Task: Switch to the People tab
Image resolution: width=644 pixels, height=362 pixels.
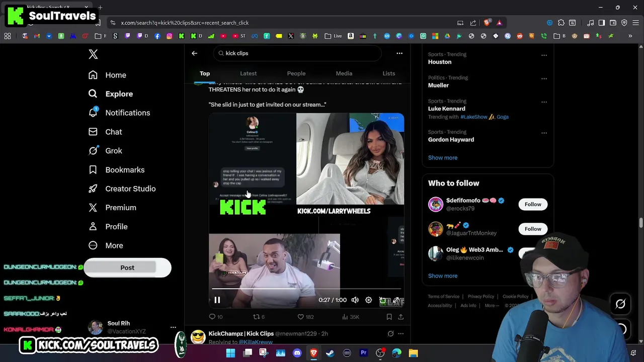Action: (x=296, y=73)
